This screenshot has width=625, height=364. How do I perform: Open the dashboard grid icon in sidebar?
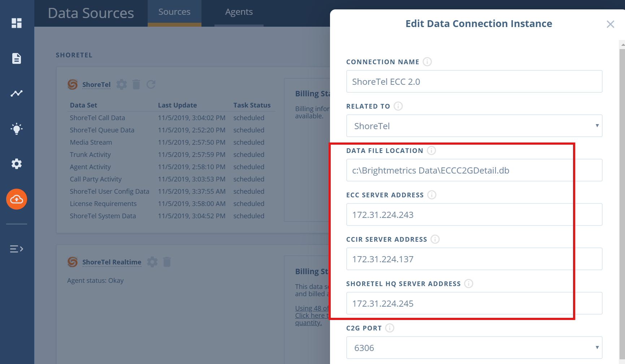(17, 23)
